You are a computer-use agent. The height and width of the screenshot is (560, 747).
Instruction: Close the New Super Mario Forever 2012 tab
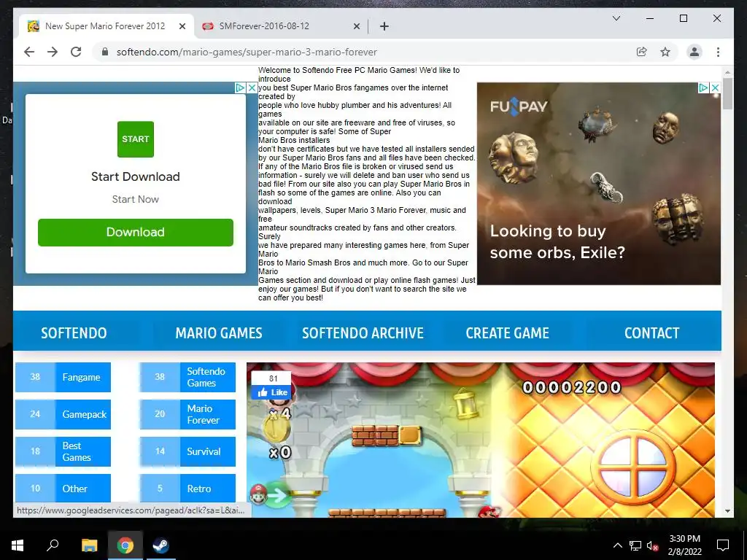(x=182, y=26)
